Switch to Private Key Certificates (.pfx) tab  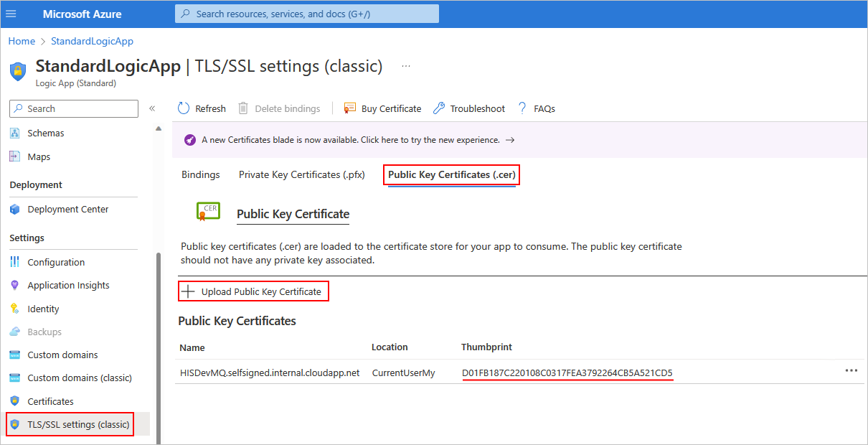(301, 174)
